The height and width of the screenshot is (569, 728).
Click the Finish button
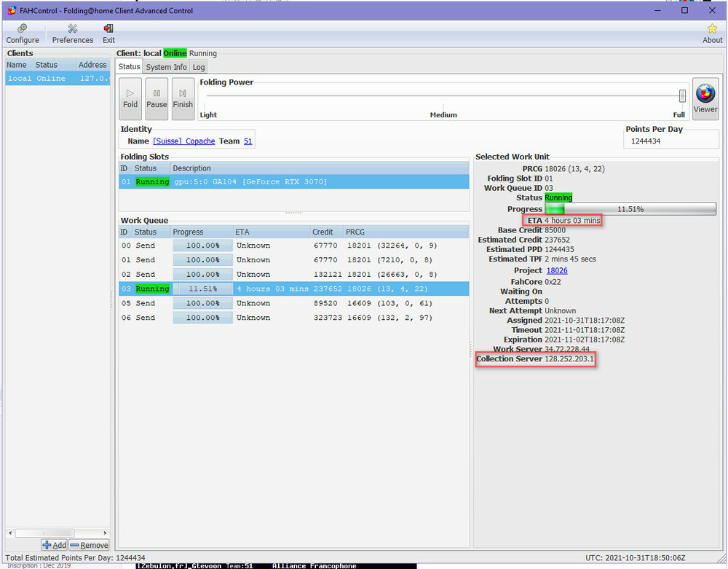pos(183,98)
